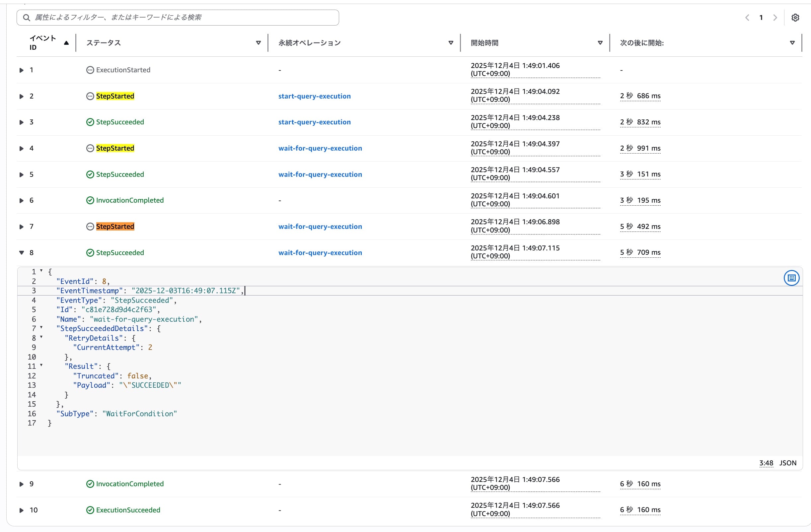Click the search magnifier icon

click(26, 18)
